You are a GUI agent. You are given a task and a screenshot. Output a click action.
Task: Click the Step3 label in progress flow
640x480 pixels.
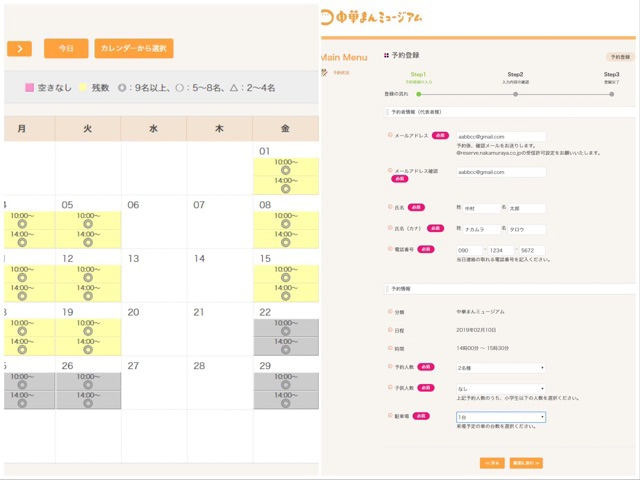pyautogui.click(x=611, y=74)
